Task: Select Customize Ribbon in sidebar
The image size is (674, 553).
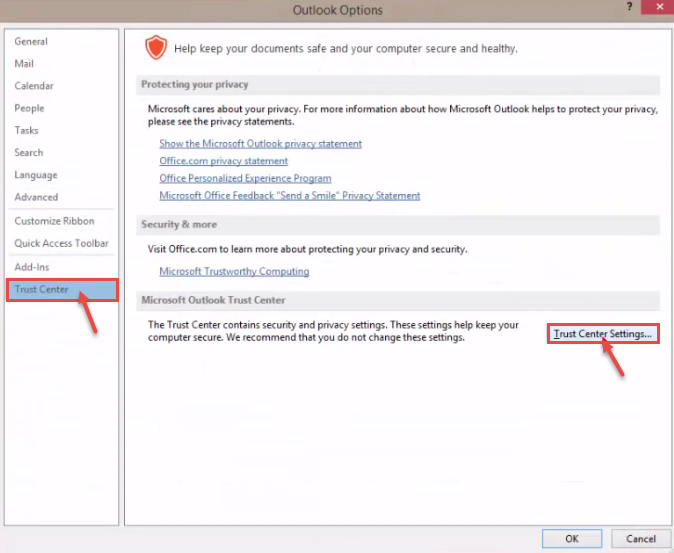Action: [x=54, y=221]
